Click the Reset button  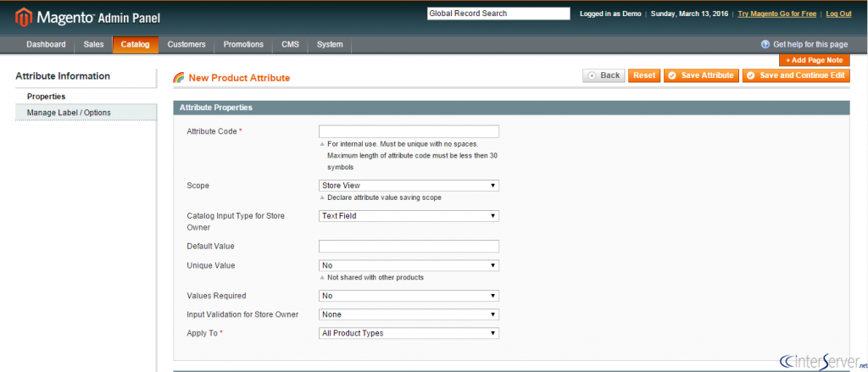[x=644, y=75]
